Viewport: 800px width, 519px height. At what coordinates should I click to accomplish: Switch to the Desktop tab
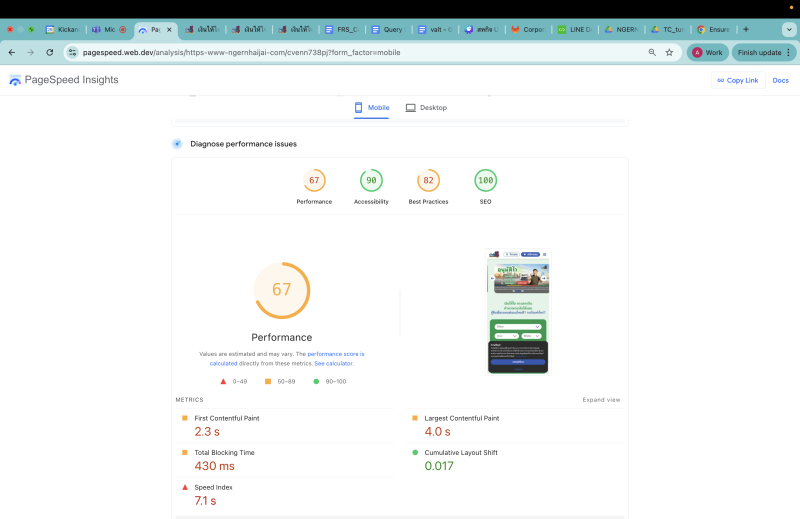pyautogui.click(x=426, y=107)
